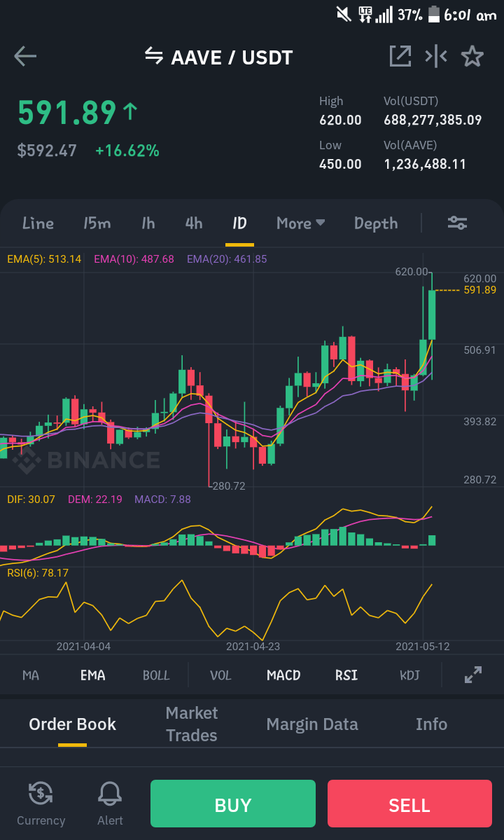This screenshot has height=840, width=504.
Task: Switch to the Market Trades tab
Action: [192, 724]
